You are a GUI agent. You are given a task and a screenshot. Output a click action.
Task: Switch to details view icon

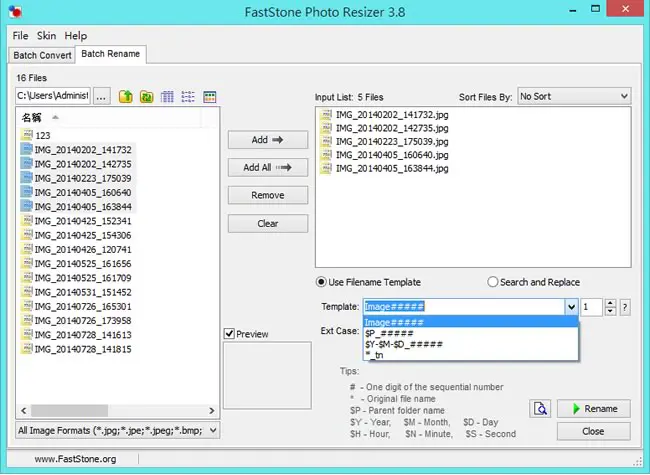(x=210, y=97)
